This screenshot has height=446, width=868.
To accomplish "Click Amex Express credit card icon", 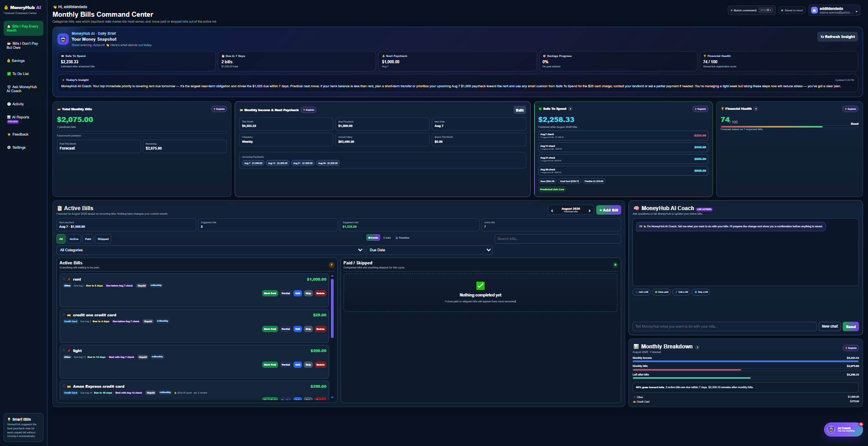I will click(69, 386).
